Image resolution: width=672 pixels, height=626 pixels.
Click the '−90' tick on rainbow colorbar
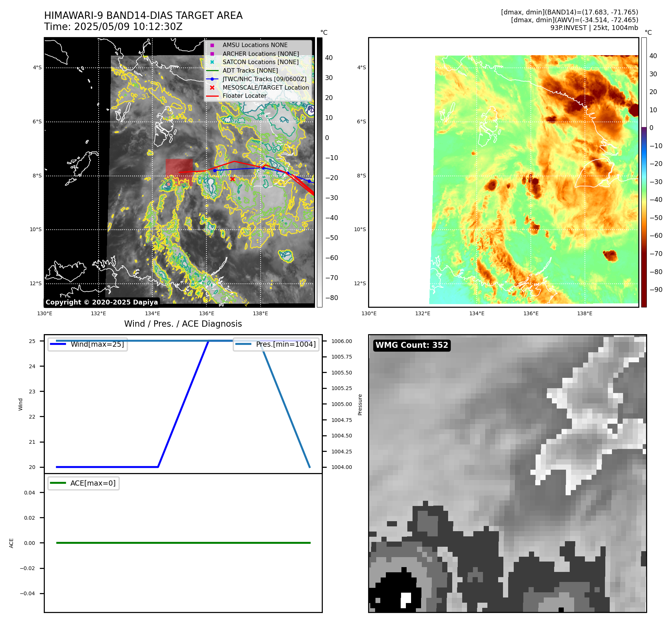pyautogui.click(x=656, y=290)
